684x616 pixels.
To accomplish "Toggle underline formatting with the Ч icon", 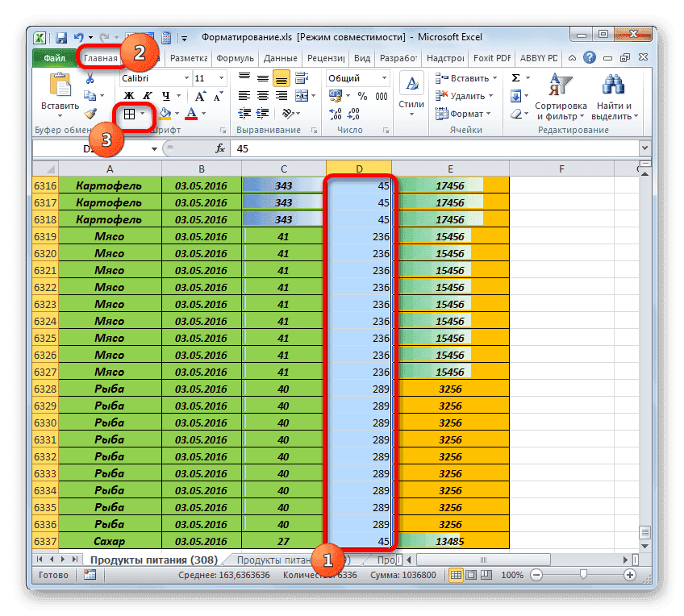I will click(x=166, y=95).
